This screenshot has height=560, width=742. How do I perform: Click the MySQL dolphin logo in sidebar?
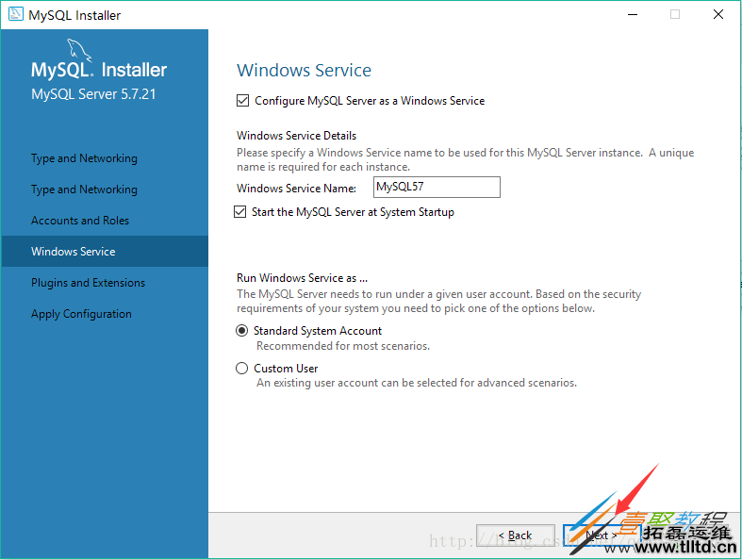[x=79, y=50]
